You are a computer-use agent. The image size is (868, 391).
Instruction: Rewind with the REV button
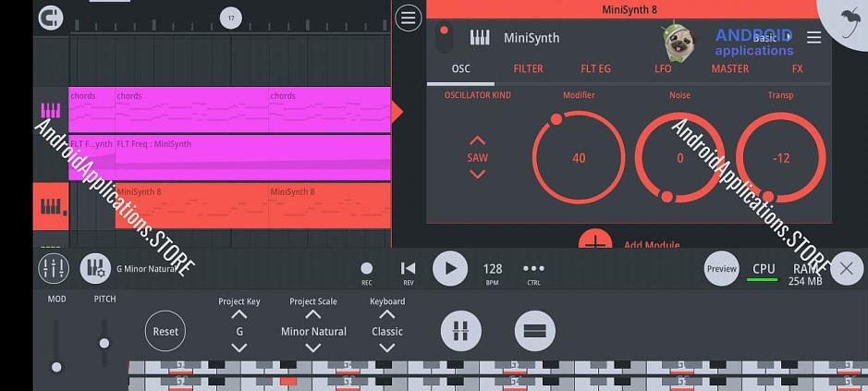pos(408,273)
